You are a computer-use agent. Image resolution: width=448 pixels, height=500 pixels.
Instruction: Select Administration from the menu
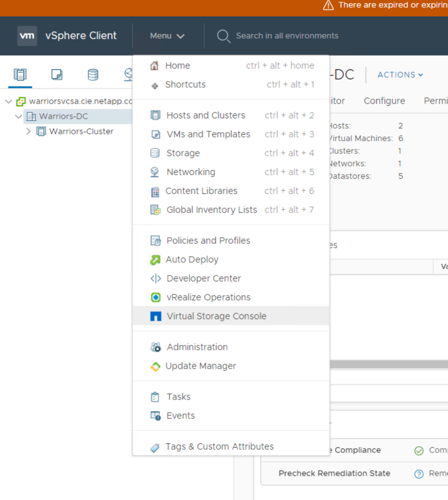coord(197,347)
